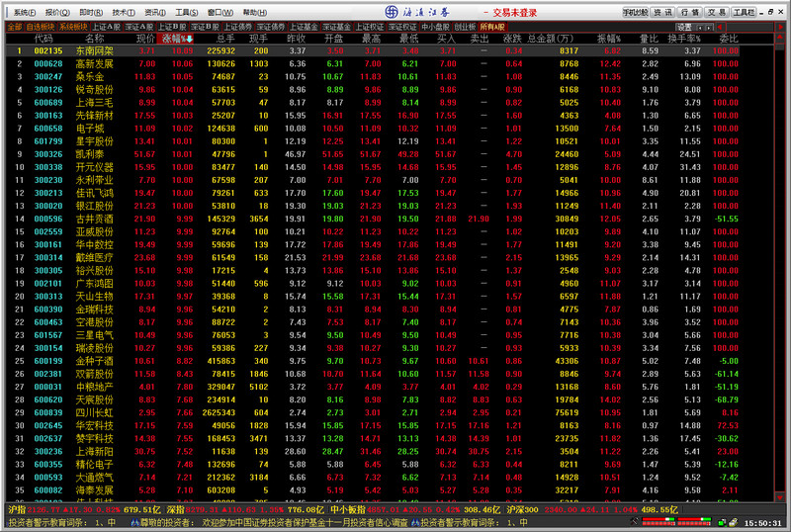Click the 交易 toolbar button
The height and width of the screenshot is (532, 791).
tap(716, 12)
